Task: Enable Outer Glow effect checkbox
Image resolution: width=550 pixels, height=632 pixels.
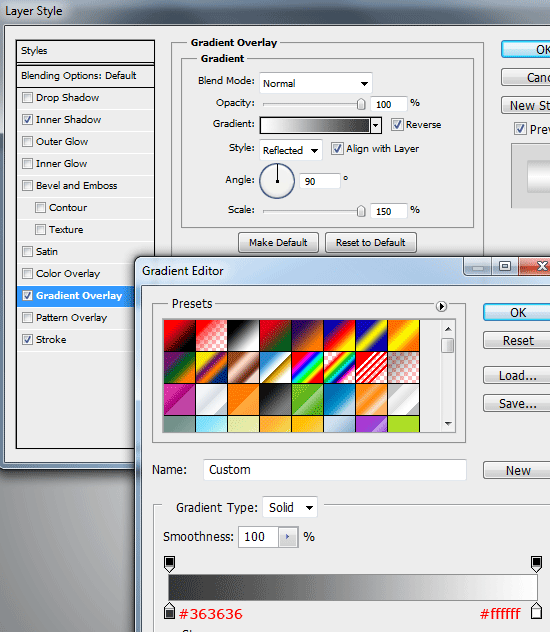Action: coord(27,141)
